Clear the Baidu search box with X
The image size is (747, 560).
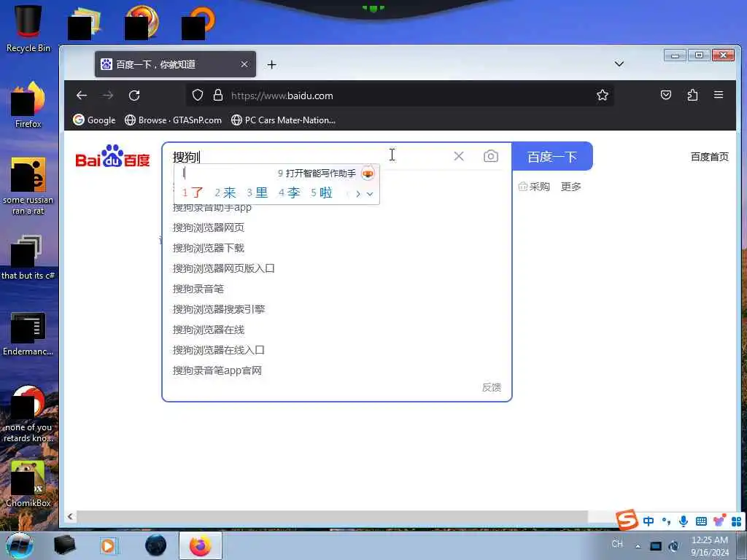[459, 156]
